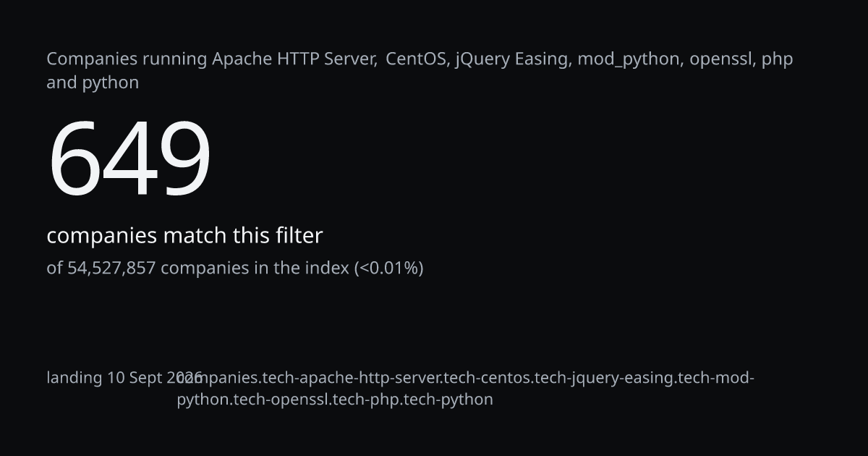Click the 'landing' label in the footer
Viewport: 868px width, 456px height.
[x=75, y=378]
